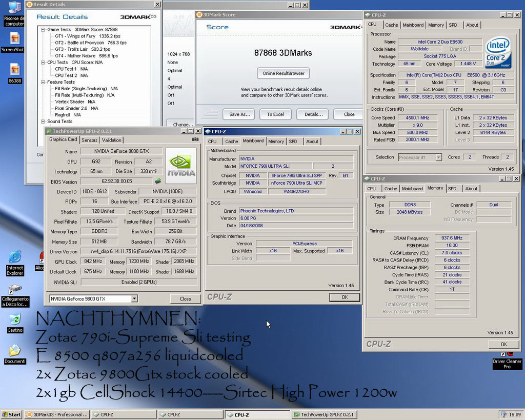Image resolution: width=525 pixels, height=420 pixels.
Task: Click the BIOS Version field 62.92.3B.00.05
Action: pyautogui.click(x=117, y=181)
